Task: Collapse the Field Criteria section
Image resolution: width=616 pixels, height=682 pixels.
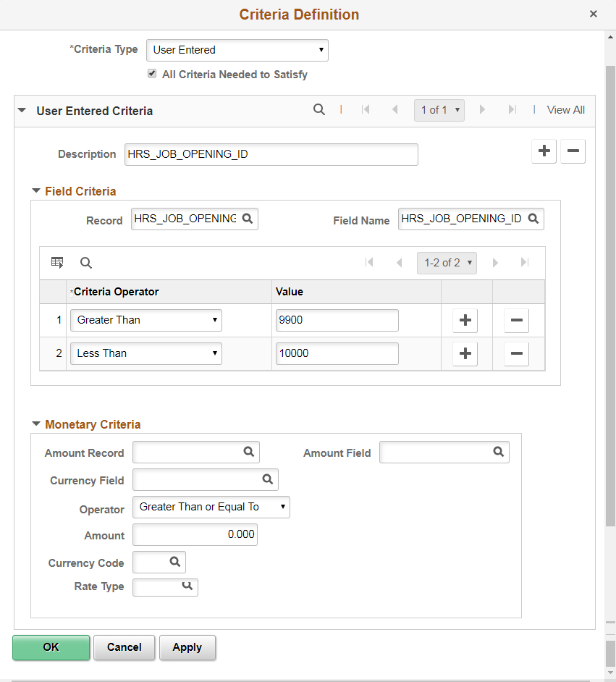Action: tap(35, 191)
